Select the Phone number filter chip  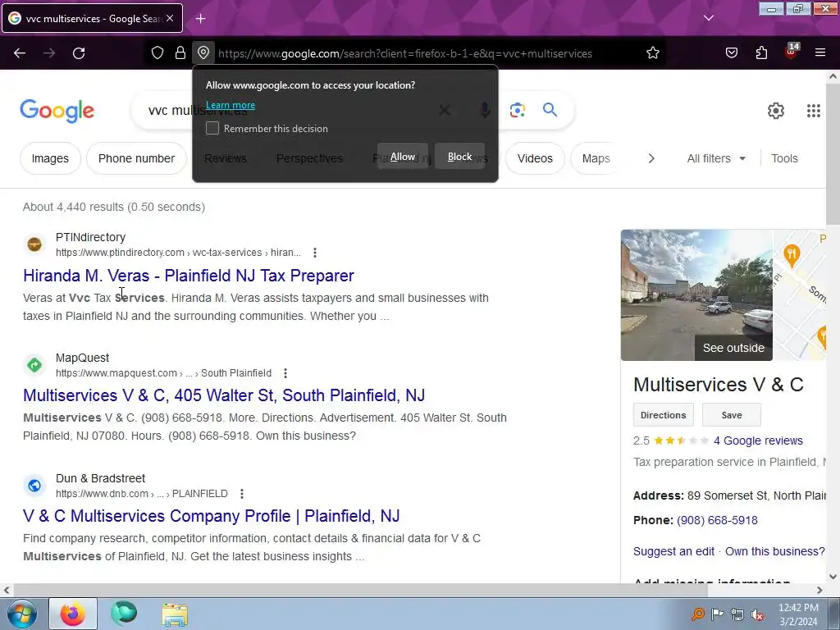click(137, 158)
